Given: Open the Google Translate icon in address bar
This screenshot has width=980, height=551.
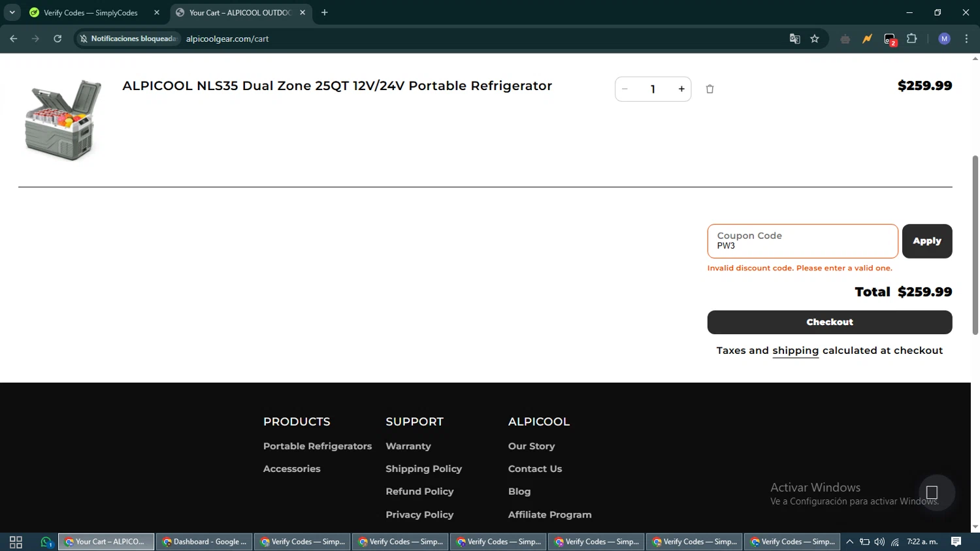Looking at the screenshot, I should tap(794, 39).
